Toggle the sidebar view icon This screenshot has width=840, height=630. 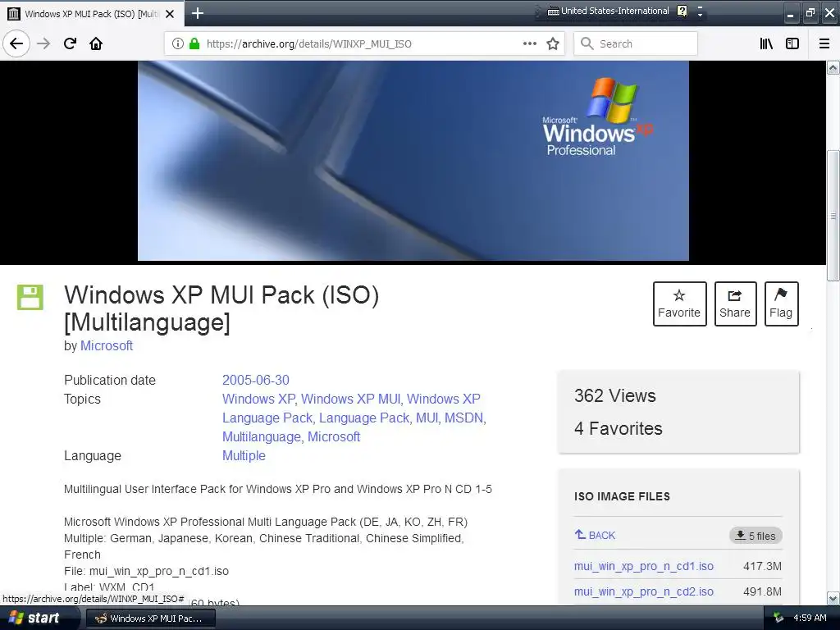792,43
